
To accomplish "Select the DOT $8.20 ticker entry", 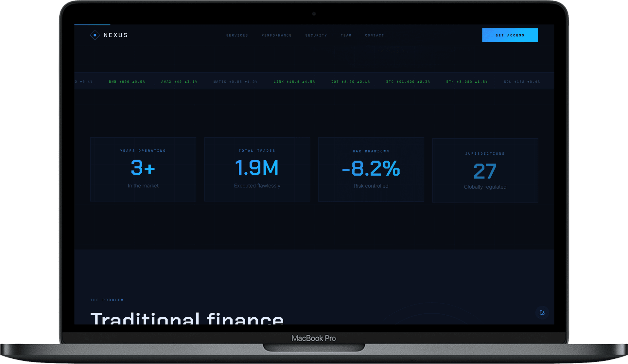I will coord(351,82).
